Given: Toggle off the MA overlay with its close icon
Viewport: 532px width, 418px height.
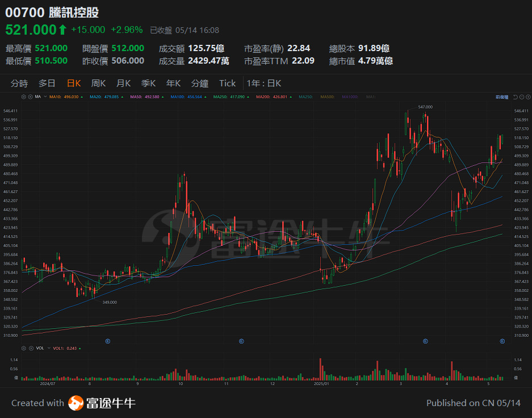Looking at the screenshot, I should point(30,97).
